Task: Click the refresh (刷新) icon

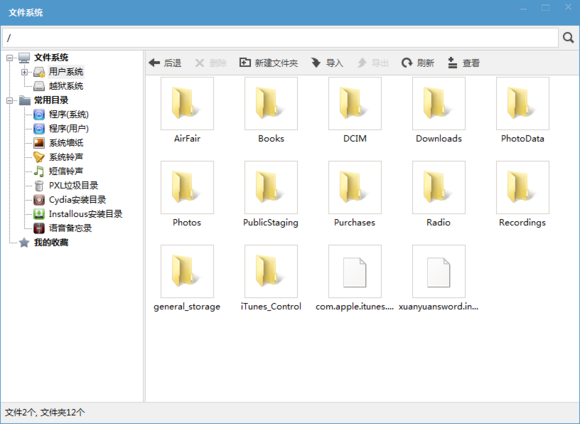Action: coord(407,63)
